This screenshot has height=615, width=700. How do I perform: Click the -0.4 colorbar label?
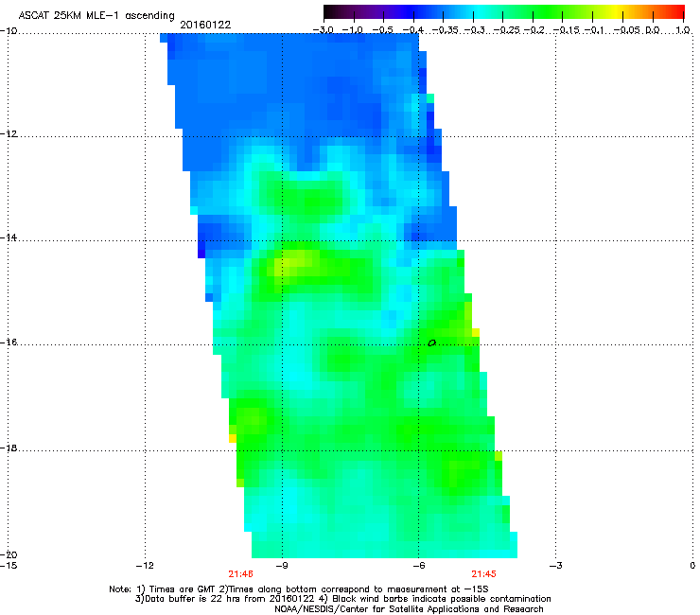pos(413,30)
